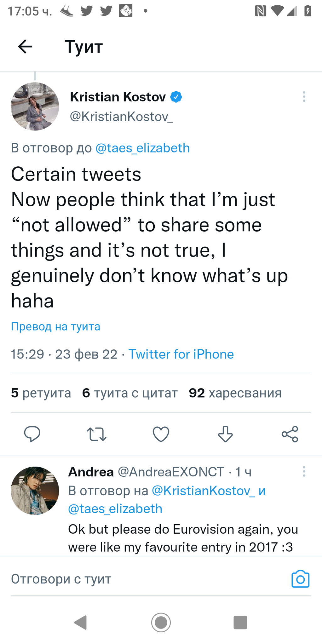View 6 туита с цитат
322x644 pixels.
tap(130, 393)
